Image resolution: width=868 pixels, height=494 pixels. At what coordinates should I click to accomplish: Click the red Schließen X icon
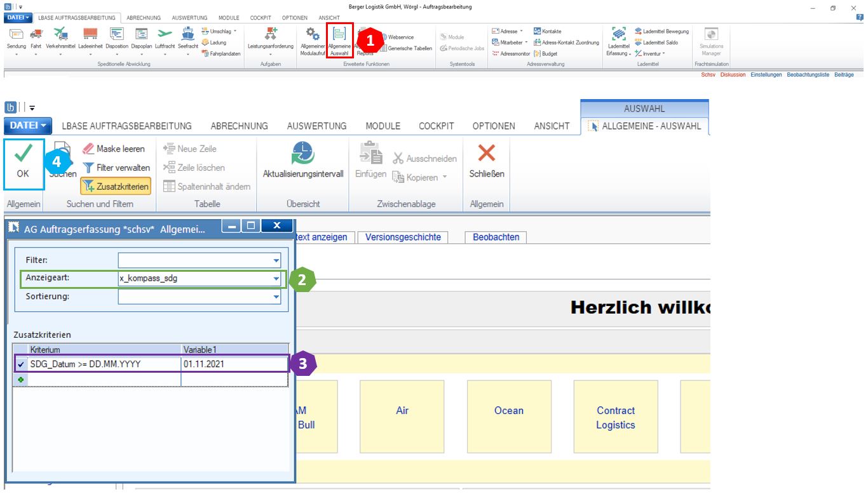point(487,153)
